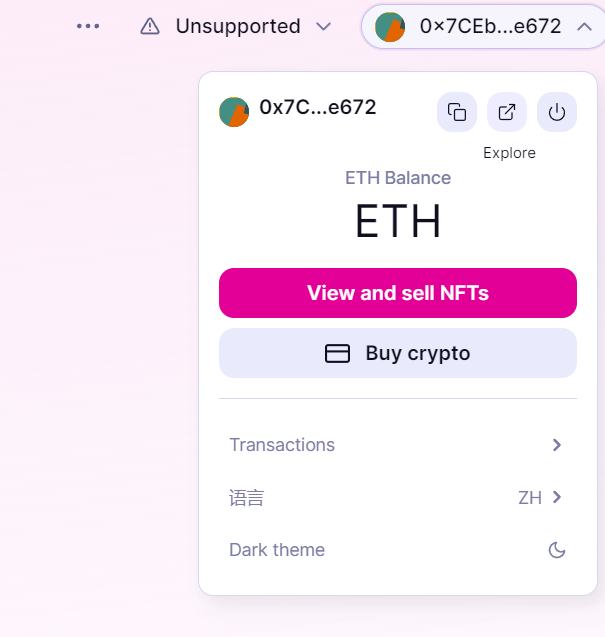
Task: Open the Transactions menu item
Action: tap(398, 445)
